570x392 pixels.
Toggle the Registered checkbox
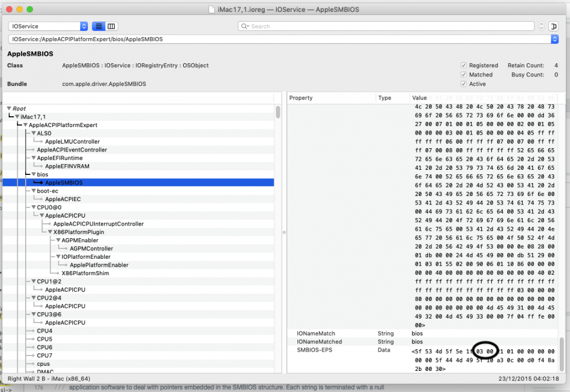tap(463, 66)
